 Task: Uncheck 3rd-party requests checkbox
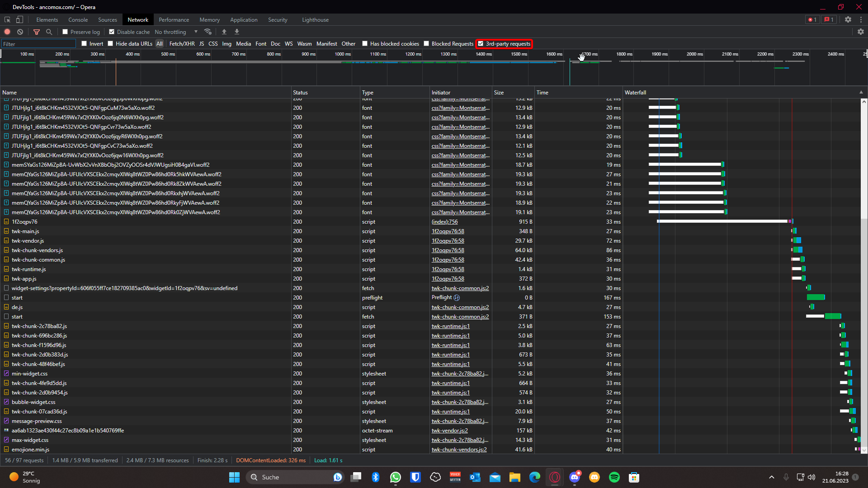click(481, 44)
